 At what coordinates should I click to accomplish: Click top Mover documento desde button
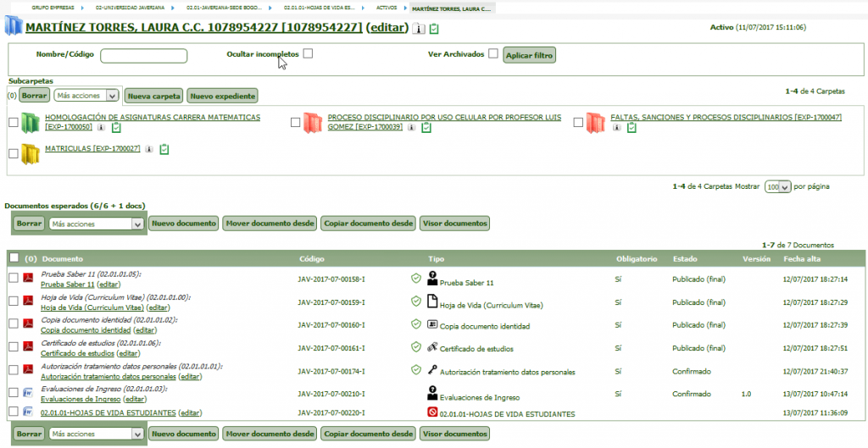pyautogui.click(x=270, y=224)
